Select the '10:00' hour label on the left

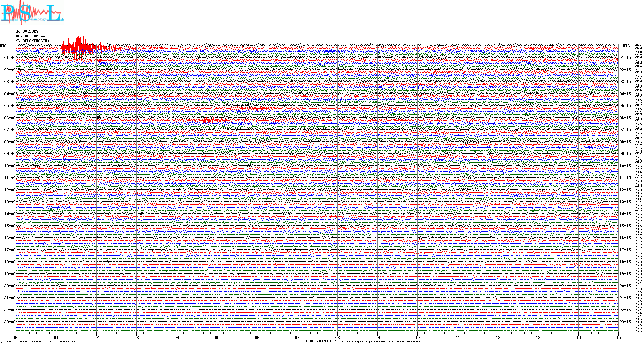coord(10,166)
